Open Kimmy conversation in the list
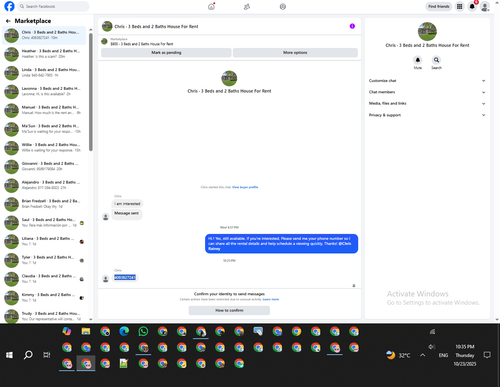 (44, 297)
